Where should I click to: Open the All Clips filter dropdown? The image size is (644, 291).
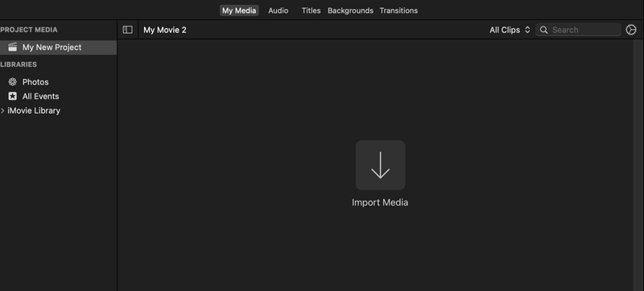(x=510, y=30)
